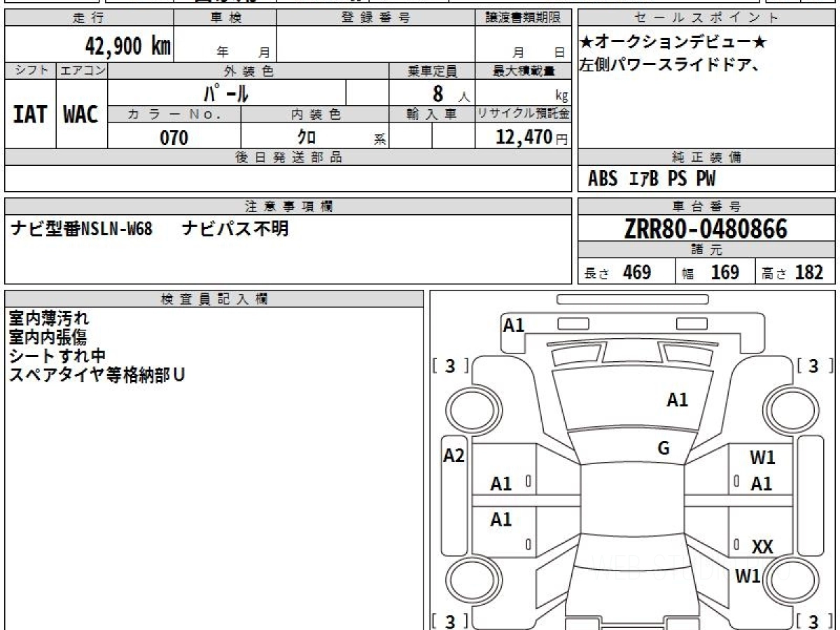Select the 左側パワースライドドア text

pyautogui.click(x=671, y=65)
